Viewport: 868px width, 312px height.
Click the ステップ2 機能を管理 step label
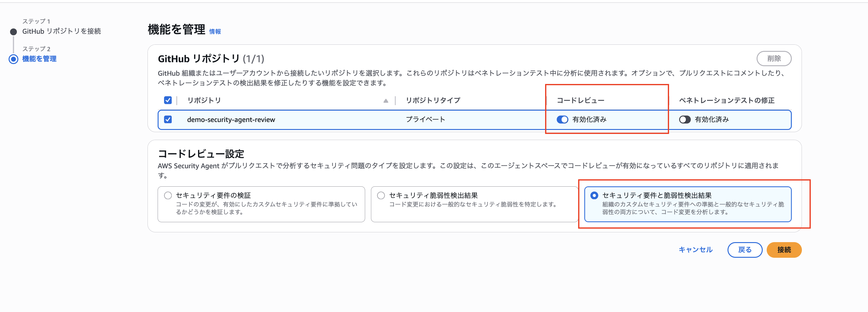pyautogui.click(x=39, y=59)
